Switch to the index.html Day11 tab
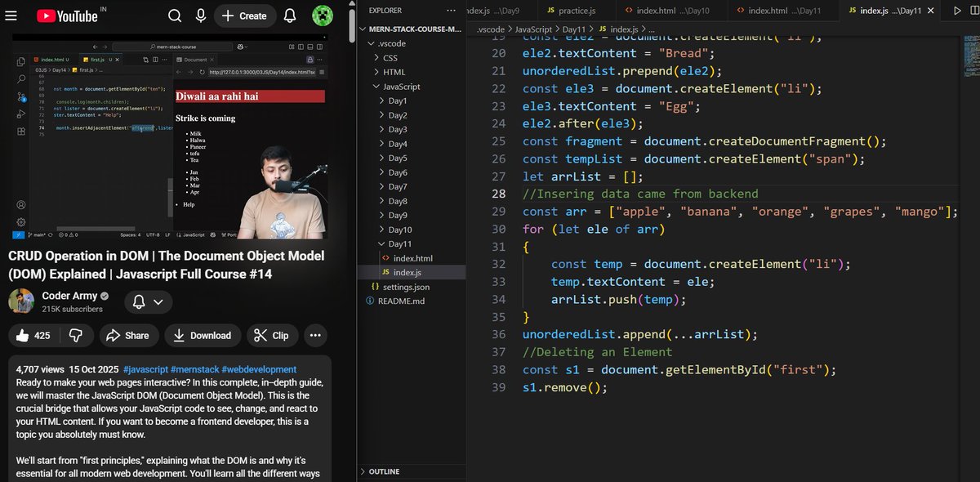This screenshot has width=980, height=482. point(784,11)
